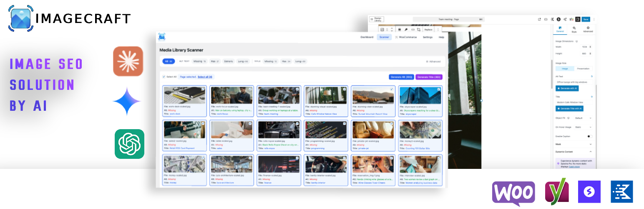Image resolution: width=644 pixels, height=209 pixels.
Task: Open the block toolbar more options menu
Action: (438, 30)
